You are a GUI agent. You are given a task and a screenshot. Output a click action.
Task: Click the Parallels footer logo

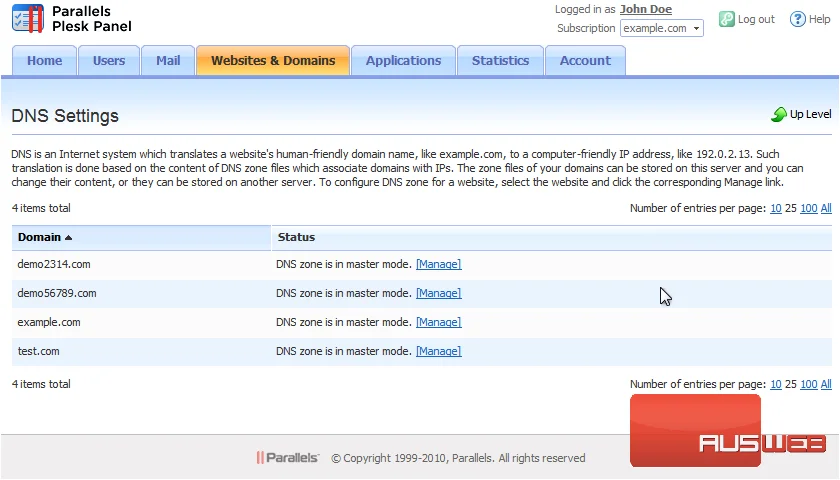point(287,458)
